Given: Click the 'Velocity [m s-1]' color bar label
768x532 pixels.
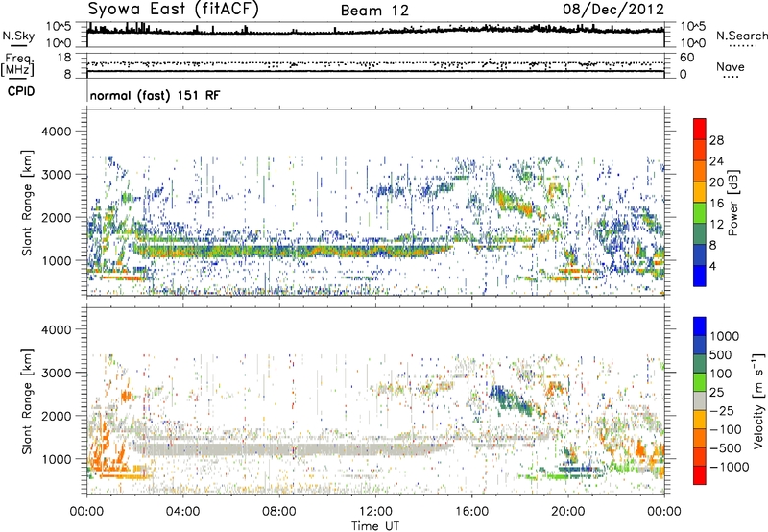Looking at the screenshot, I should 758,400.
